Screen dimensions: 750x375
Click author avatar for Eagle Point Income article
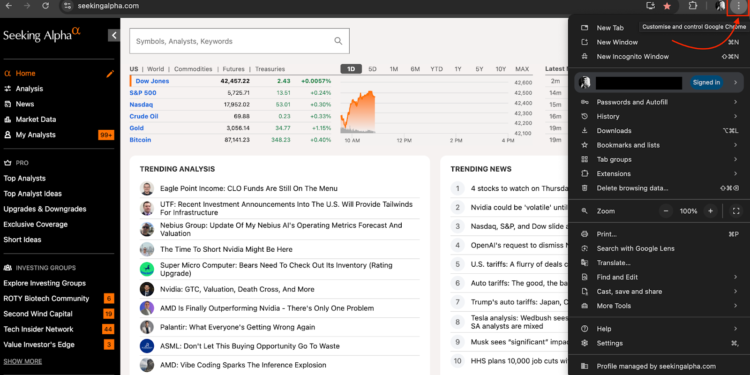147,188
